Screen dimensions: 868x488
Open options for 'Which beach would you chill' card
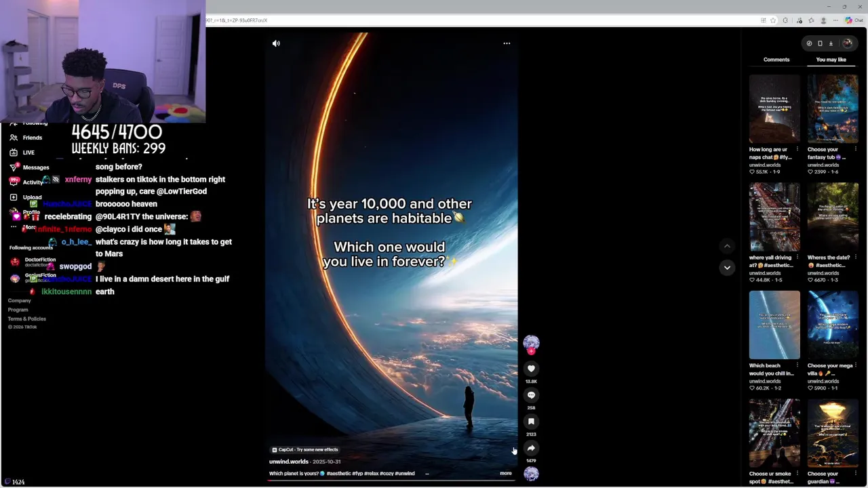click(797, 365)
